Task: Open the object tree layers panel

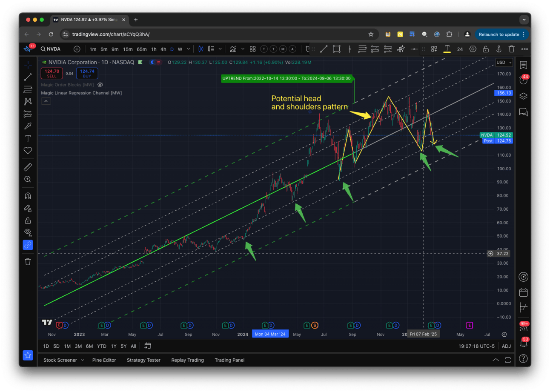Action: (524, 96)
